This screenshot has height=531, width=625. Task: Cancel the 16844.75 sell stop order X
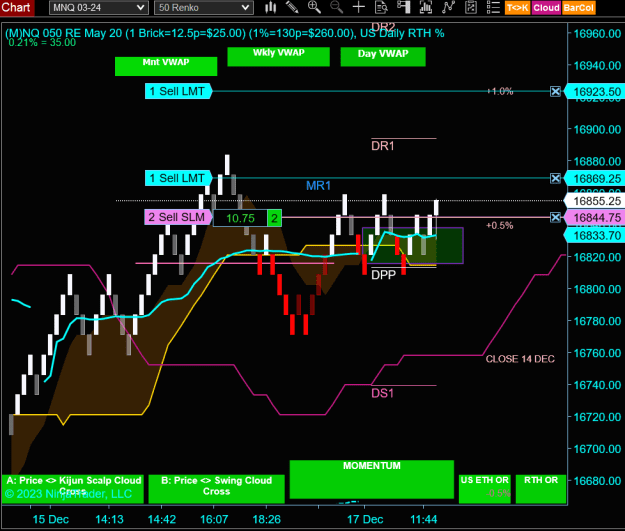coord(555,217)
